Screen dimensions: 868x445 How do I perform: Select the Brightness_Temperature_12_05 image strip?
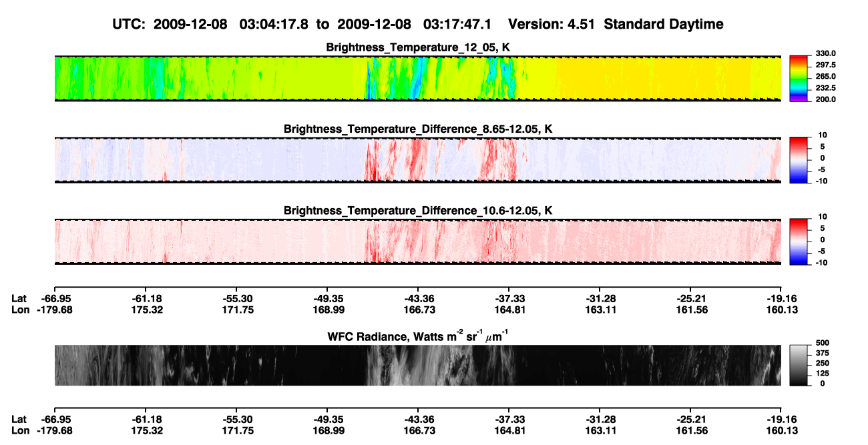point(417,78)
